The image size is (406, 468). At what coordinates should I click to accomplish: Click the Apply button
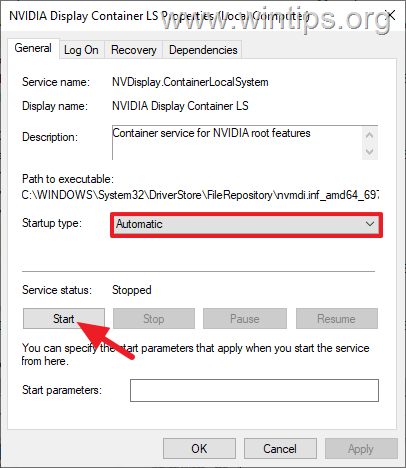point(361,449)
